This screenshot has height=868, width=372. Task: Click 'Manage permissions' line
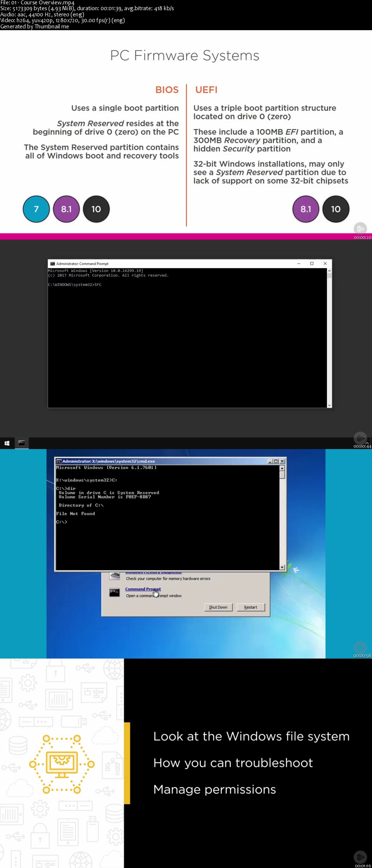pos(215,789)
